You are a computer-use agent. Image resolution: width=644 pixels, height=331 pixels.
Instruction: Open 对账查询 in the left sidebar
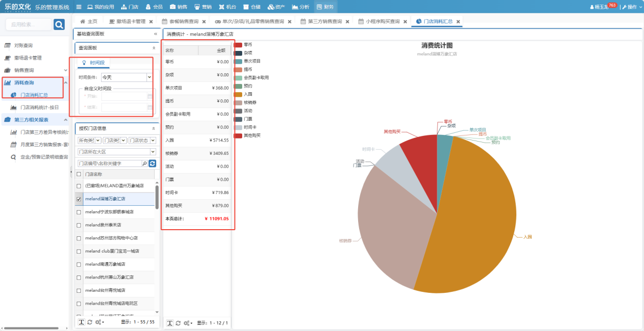(23, 45)
